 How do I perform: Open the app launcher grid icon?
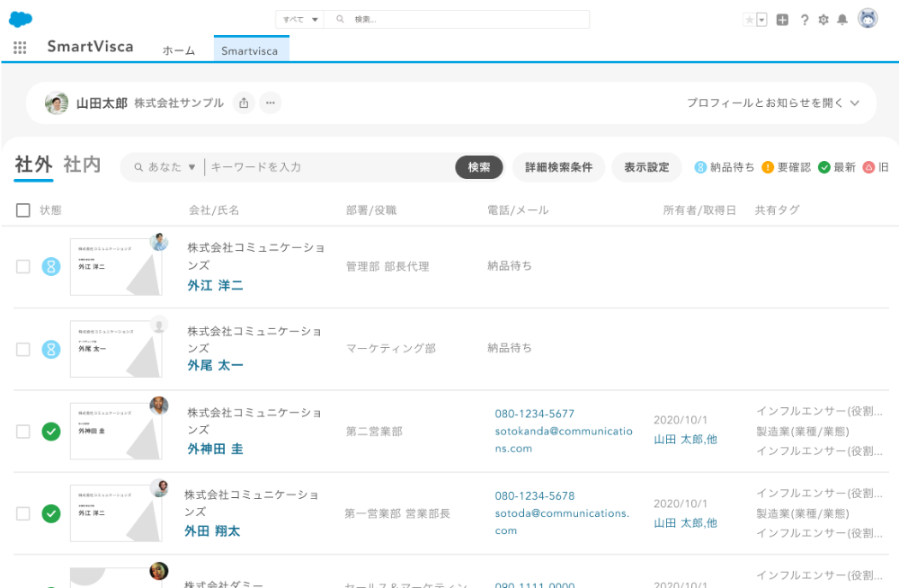click(20, 49)
